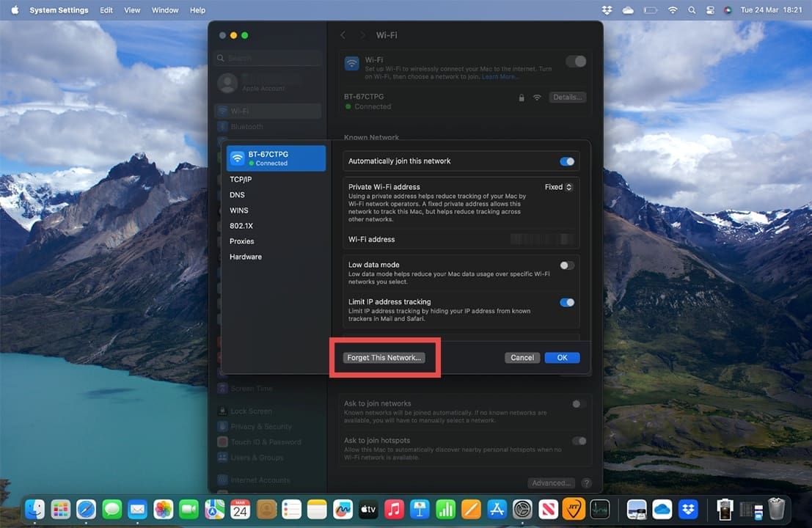Screen dimensions: 812x528
Task: Click the date and time in the menu bar
Action: tap(771, 10)
